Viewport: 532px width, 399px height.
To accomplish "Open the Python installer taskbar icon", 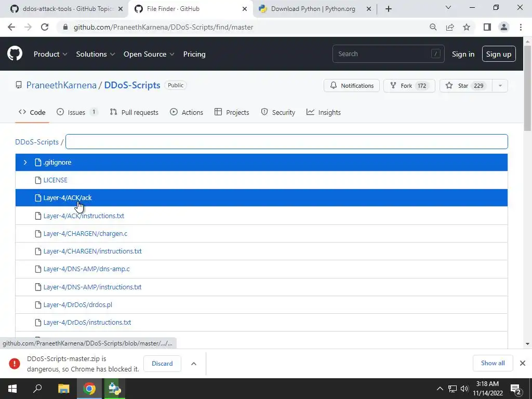I will tap(115, 389).
